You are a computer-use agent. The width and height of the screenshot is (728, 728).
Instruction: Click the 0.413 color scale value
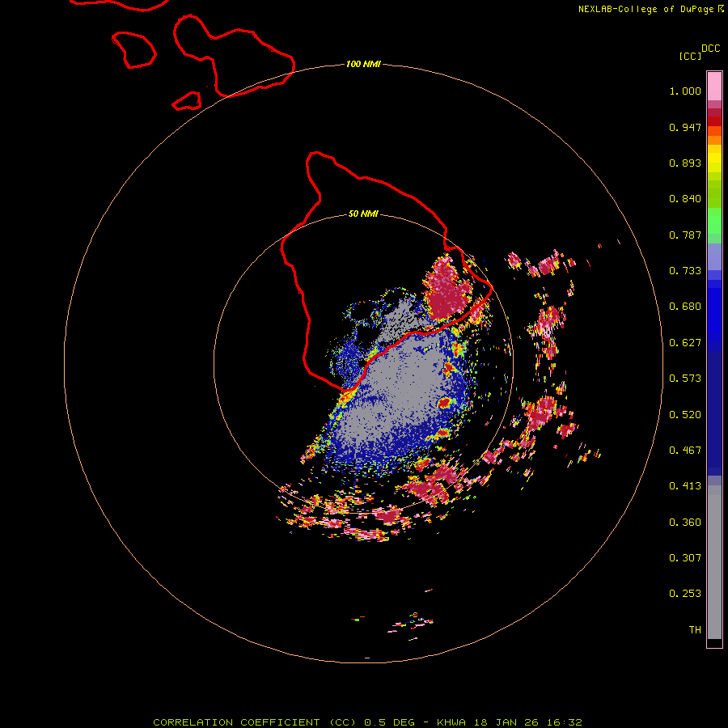[685, 486]
